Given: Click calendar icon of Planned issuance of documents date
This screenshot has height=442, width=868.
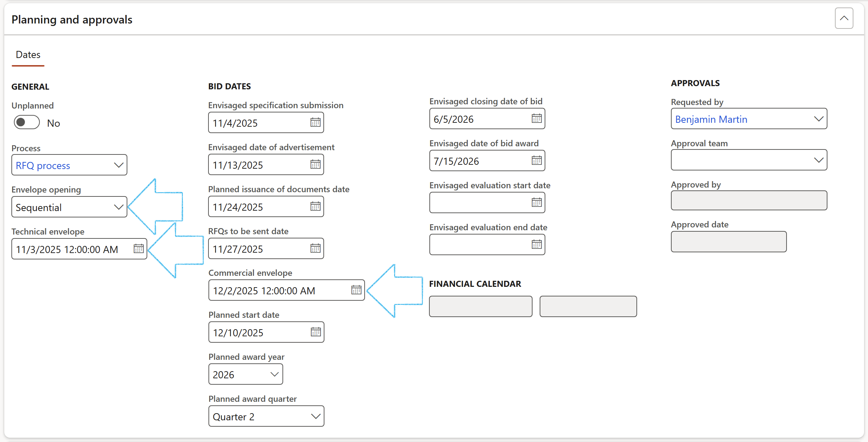Looking at the screenshot, I should [315, 207].
